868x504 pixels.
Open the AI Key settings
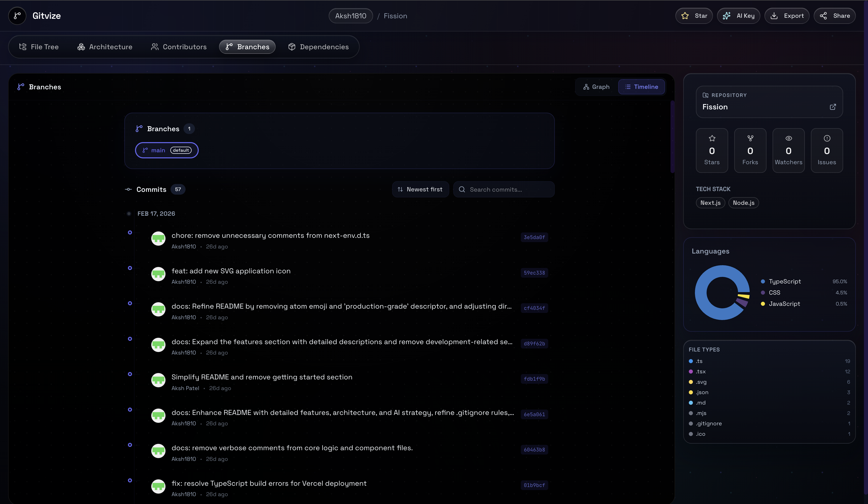[739, 16]
